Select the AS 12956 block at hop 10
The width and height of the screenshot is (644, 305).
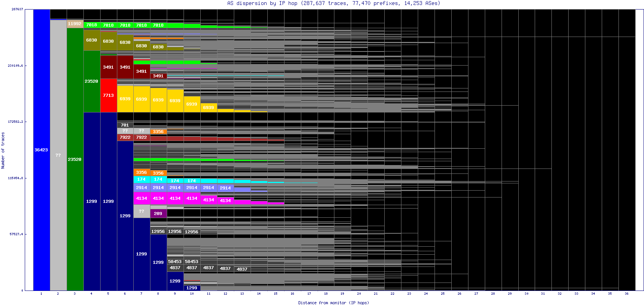192,232
